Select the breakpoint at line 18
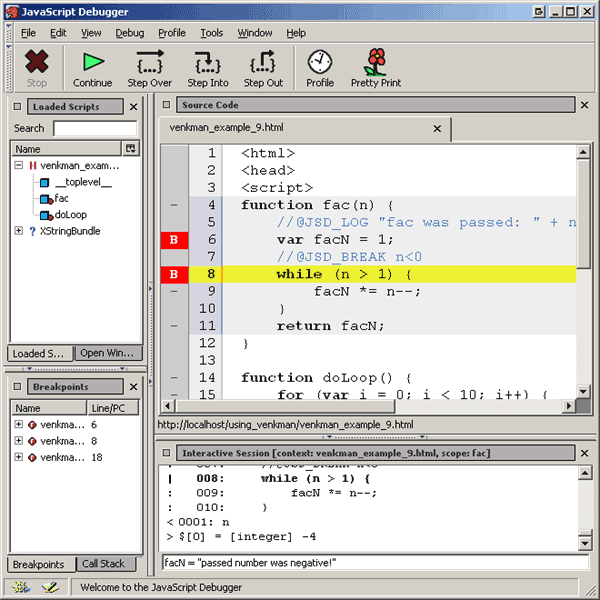 click(75, 457)
